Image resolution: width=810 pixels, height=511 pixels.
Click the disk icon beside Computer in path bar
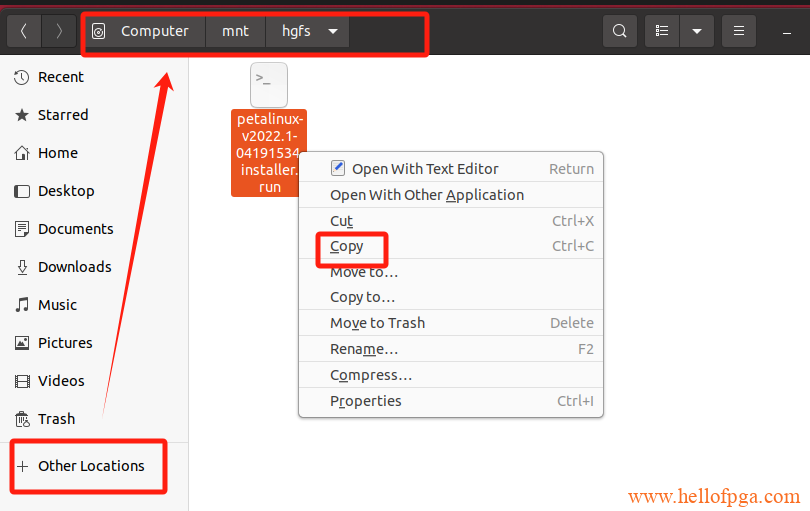[98, 32]
